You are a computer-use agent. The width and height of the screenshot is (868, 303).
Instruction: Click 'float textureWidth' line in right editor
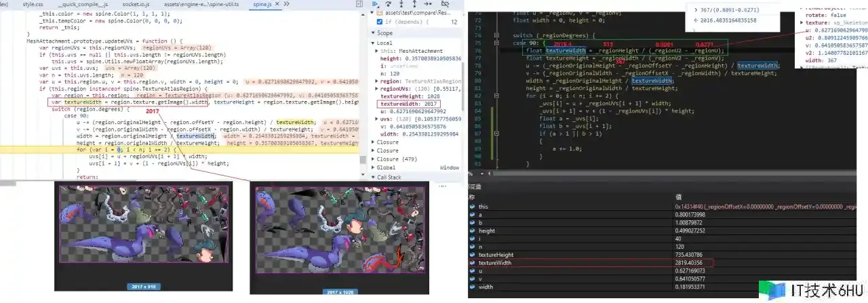[x=625, y=50]
